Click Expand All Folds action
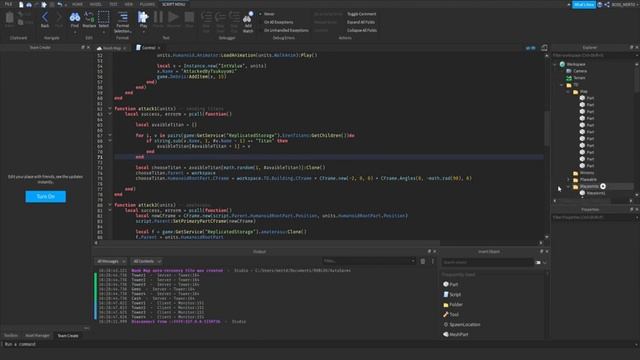640x360 pixels. pos(361,22)
